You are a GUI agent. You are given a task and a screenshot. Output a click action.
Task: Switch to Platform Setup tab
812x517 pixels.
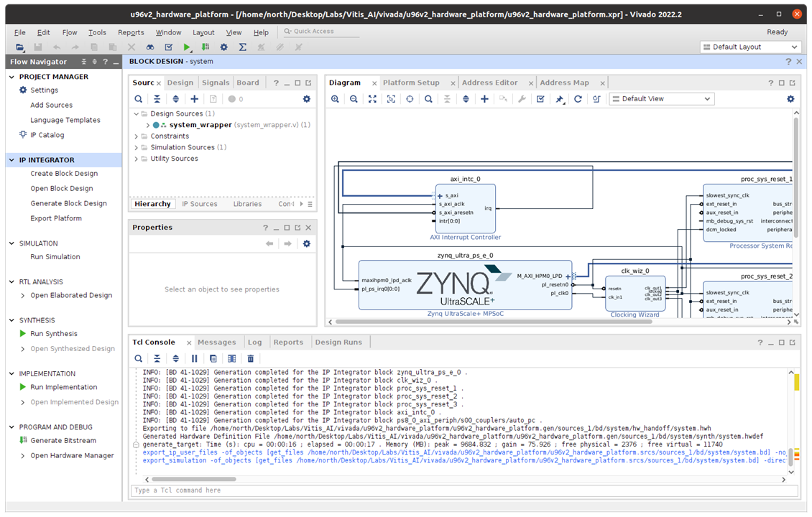pyautogui.click(x=411, y=83)
